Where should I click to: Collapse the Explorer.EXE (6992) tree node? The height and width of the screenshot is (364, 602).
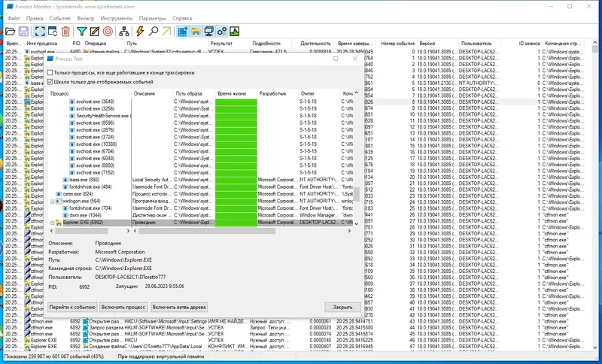tap(53, 223)
